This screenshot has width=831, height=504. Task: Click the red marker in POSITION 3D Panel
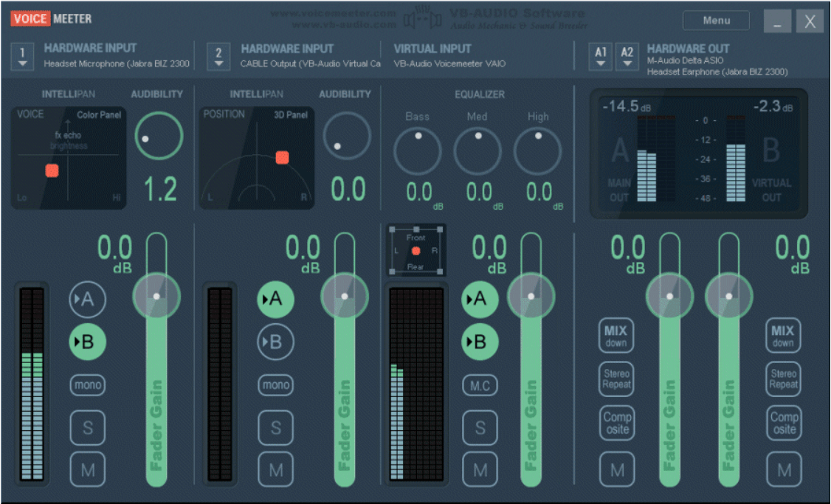pyautogui.click(x=283, y=157)
